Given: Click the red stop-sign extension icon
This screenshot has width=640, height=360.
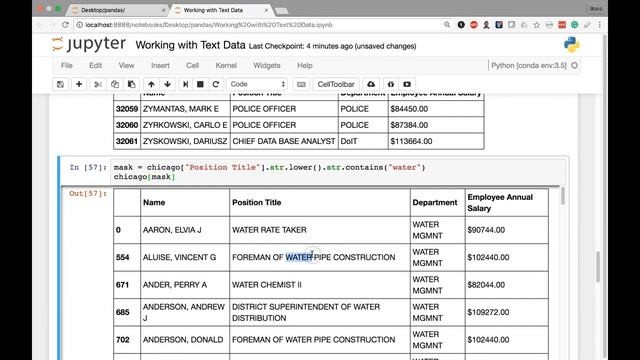Looking at the screenshot, I should pos(473,25).
